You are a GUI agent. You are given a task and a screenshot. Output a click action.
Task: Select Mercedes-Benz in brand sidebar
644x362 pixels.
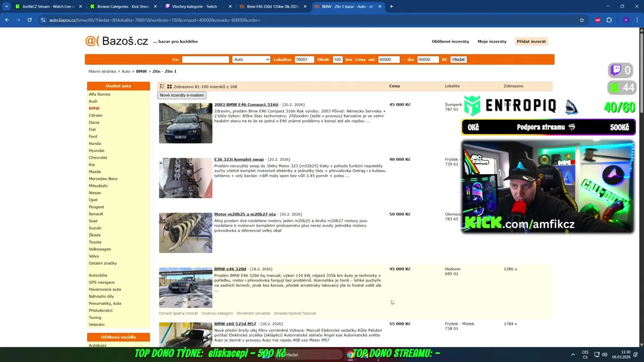[103, 178]
